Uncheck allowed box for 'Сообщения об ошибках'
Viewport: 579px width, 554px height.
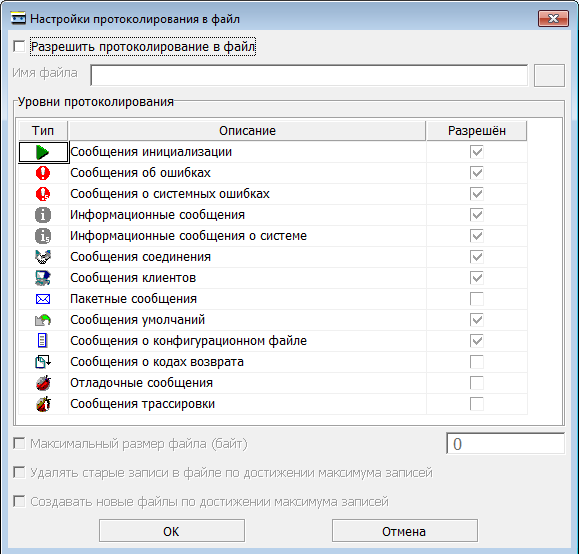click(x=477, y=173)
